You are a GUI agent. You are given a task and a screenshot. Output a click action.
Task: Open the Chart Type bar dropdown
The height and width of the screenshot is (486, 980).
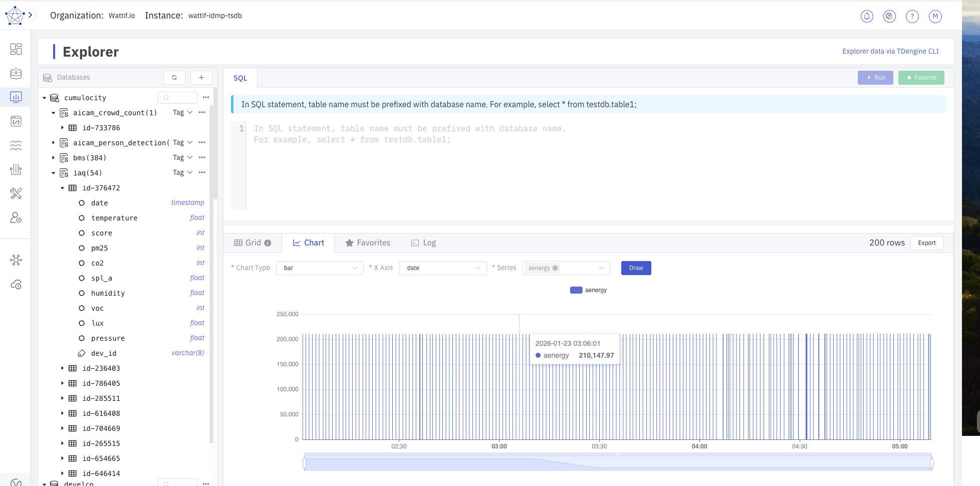pos(320,268)
